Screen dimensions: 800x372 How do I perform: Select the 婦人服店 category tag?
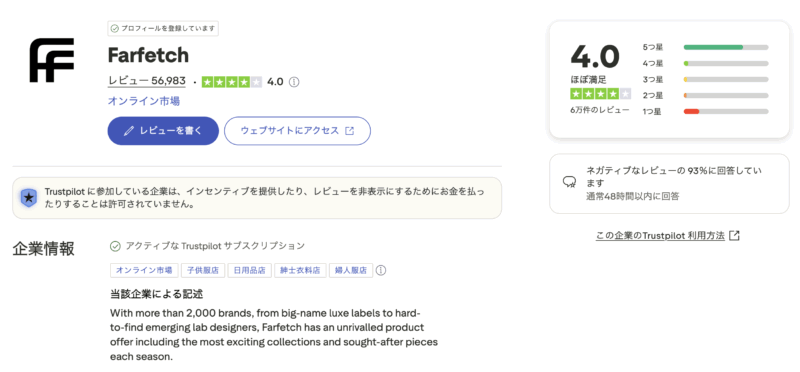click(x=351, y=270)
